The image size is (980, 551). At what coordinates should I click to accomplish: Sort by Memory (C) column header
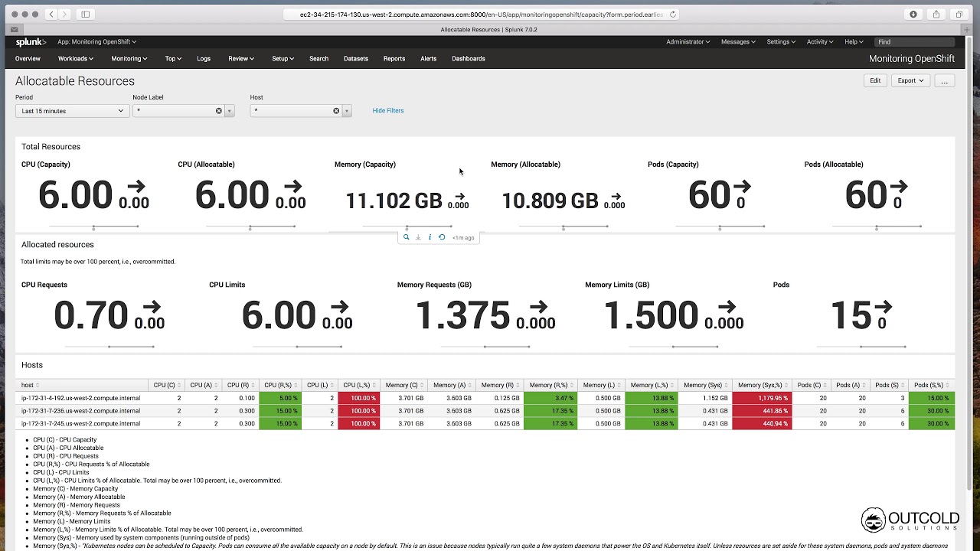(x=404, y=385)
